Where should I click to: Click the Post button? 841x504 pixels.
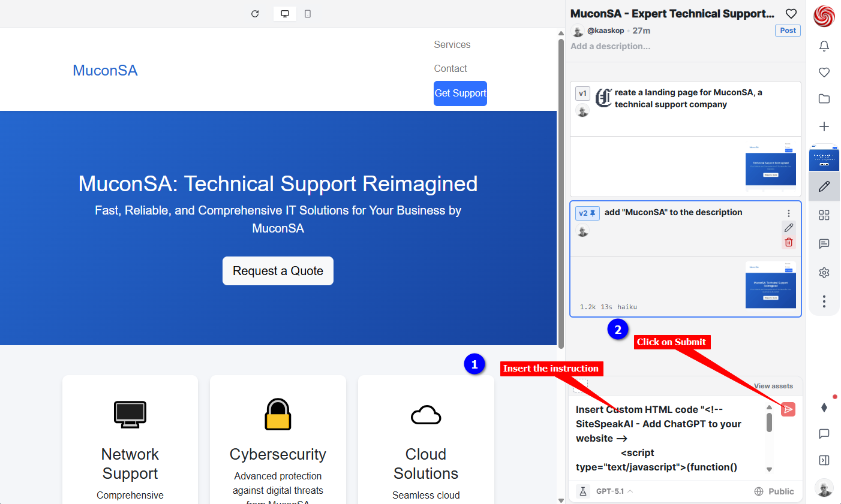[x=788, y=31]
